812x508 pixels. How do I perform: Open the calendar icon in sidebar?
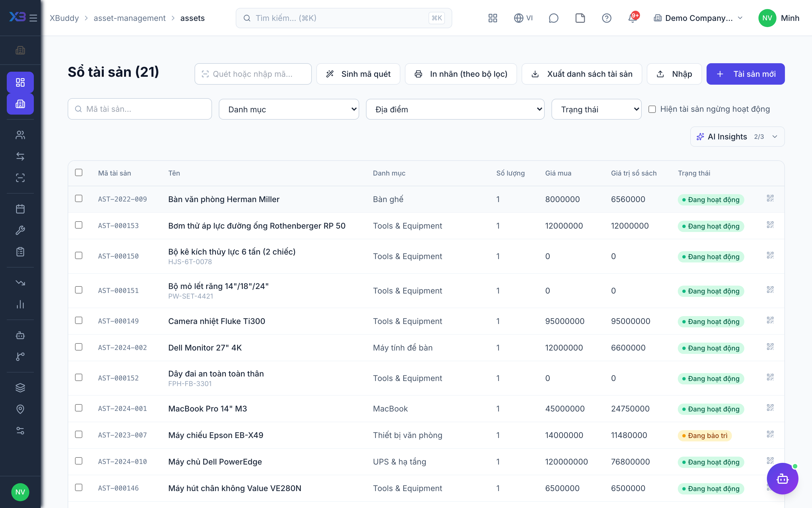(x=20, y=209)
